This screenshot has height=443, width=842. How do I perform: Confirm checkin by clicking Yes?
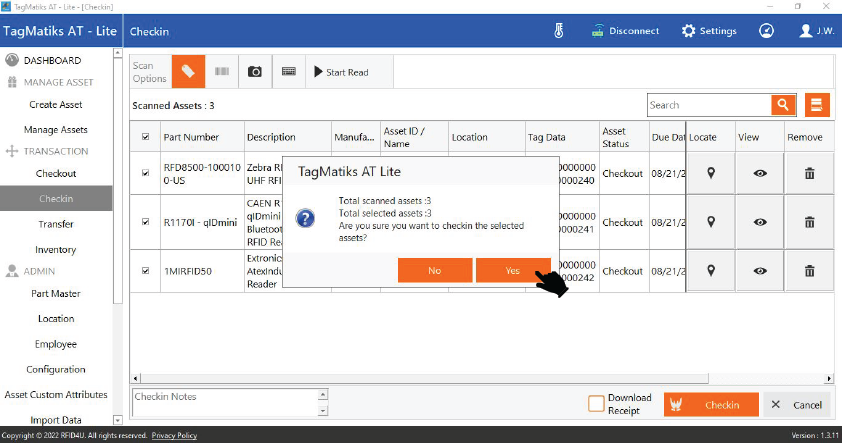coord(512,270)
